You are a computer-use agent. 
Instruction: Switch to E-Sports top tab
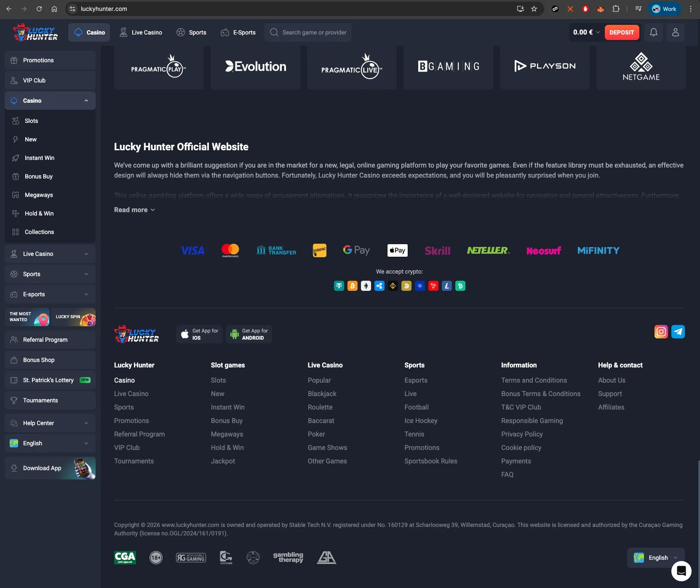(x=238, y=32)
